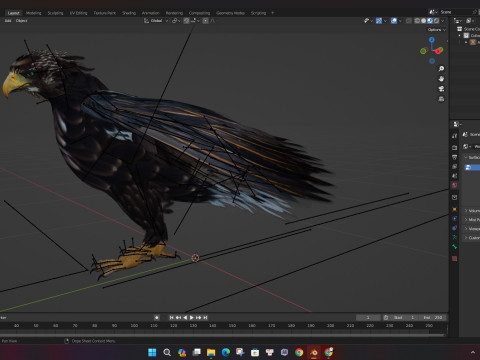Select rendered viewport shading
480x360 pixels.
click(x=436, y=21)
